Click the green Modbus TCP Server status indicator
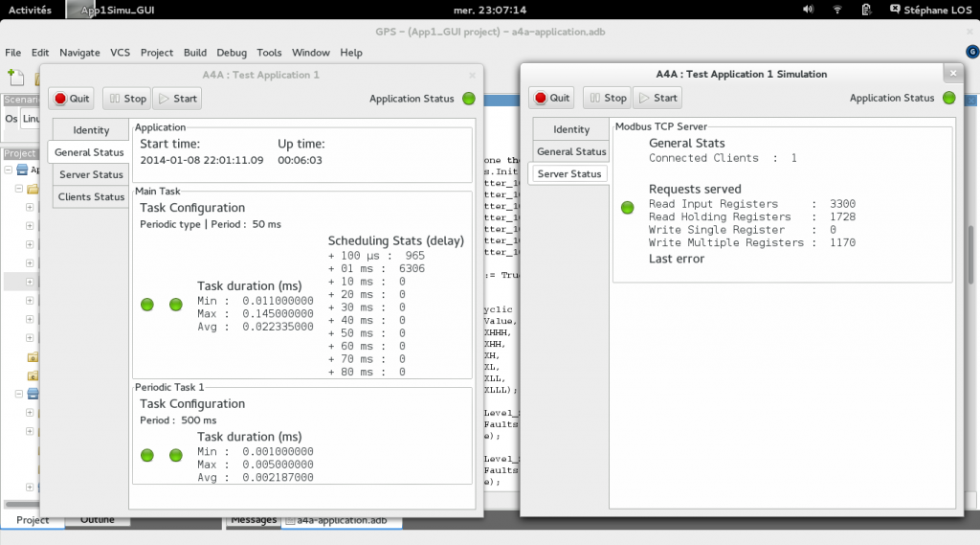This screenshot has height=545, width=980. click(x=628, y=208)
